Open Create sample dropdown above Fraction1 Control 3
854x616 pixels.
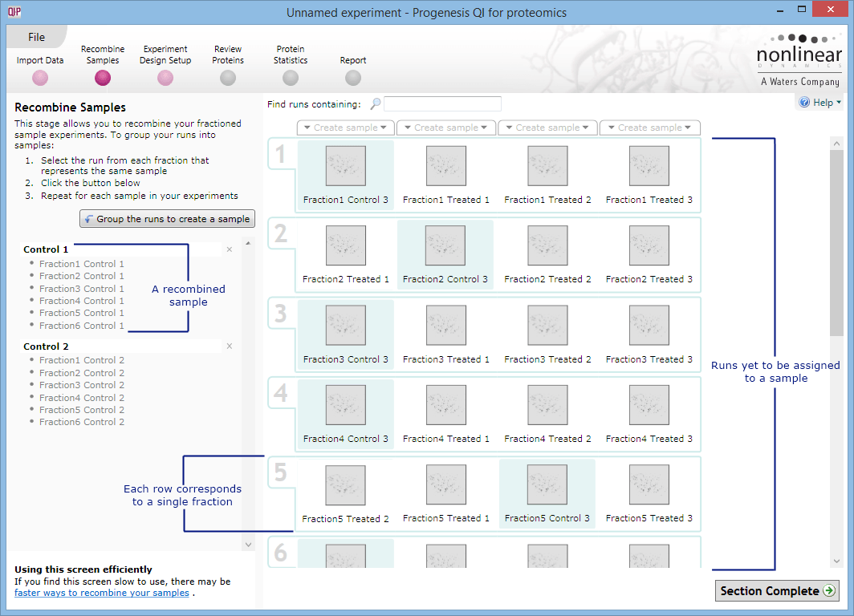pos(345,128)
